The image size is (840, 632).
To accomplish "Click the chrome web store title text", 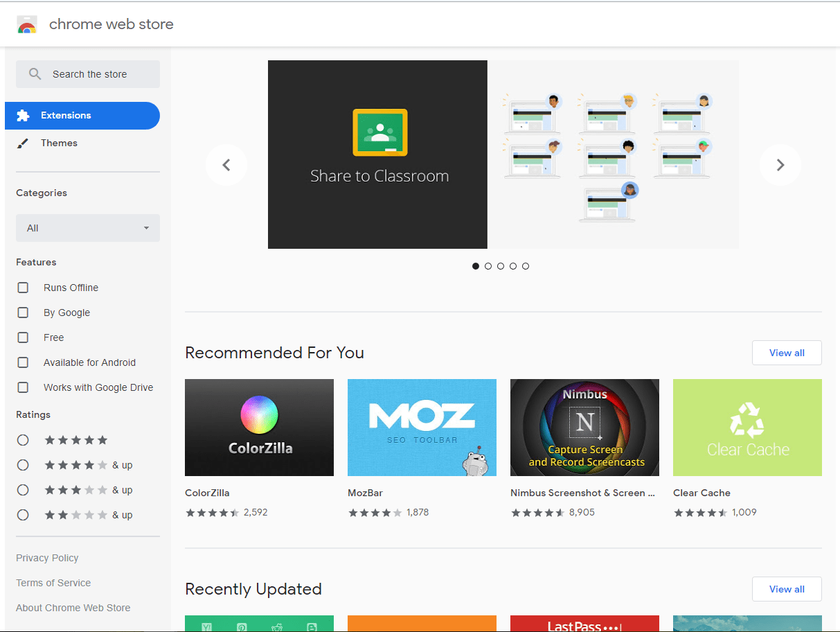I will (111, 24).
